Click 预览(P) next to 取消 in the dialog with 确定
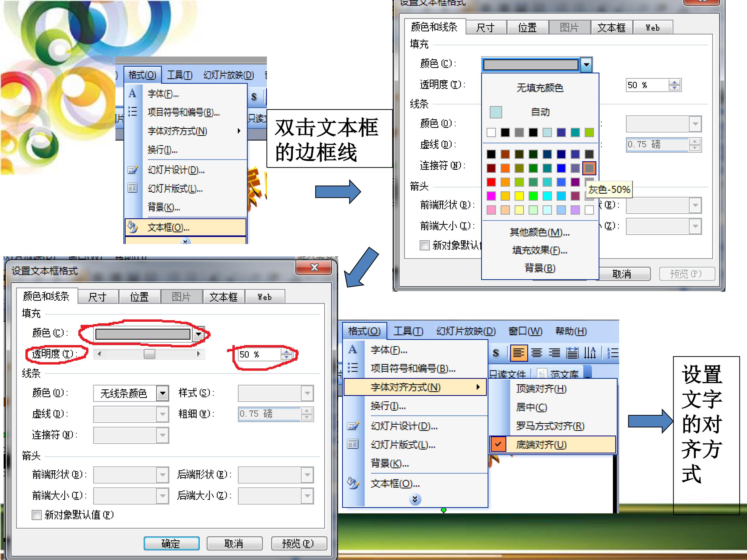This screenshot has height=560, width=747. (x=299, y=543)
